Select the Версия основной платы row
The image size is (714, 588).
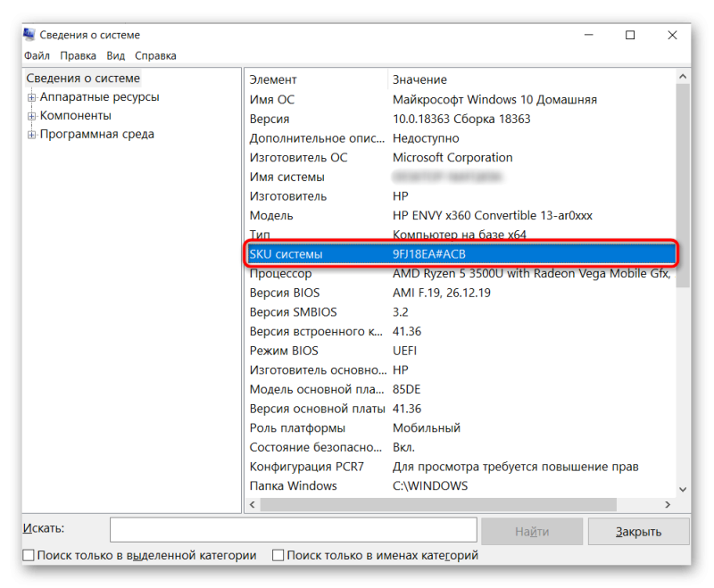[x=461, y=409]
